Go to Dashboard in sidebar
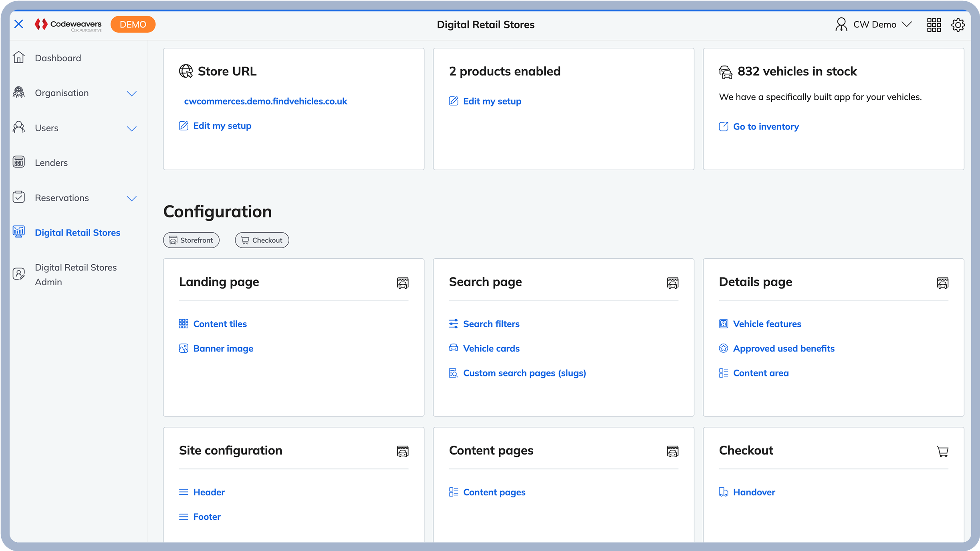Screen dimensions: 980x551 tap(58, 58)
